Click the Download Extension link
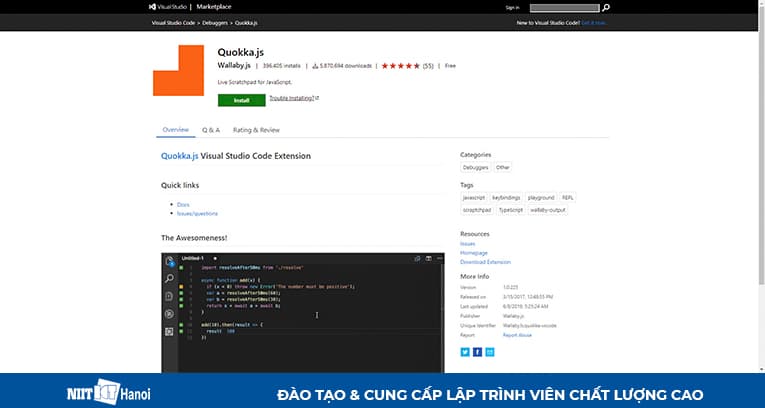This screenshot has height=408, width=765. pyautogui.click(x=485, y=262)
